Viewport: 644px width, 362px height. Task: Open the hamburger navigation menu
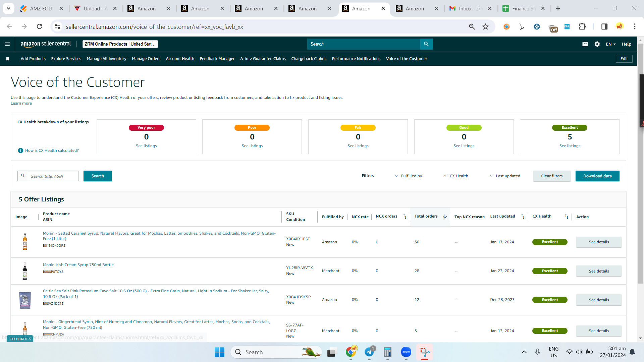coord(7,44)
